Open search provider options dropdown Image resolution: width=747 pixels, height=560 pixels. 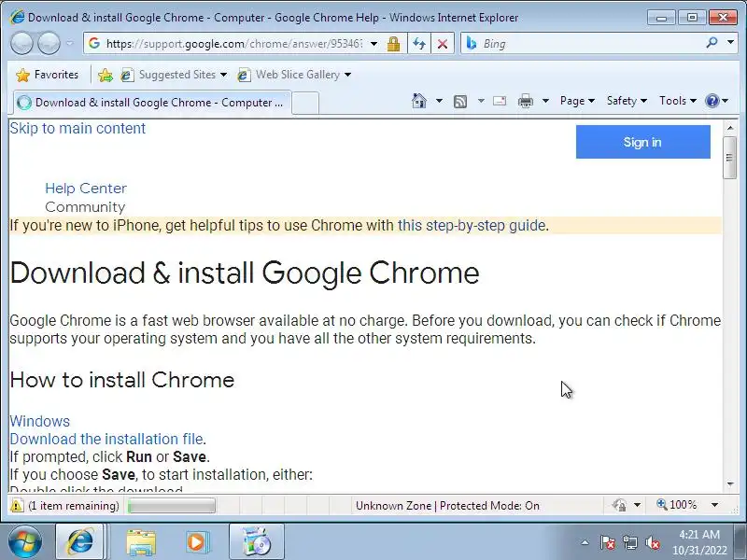[730, 43]
